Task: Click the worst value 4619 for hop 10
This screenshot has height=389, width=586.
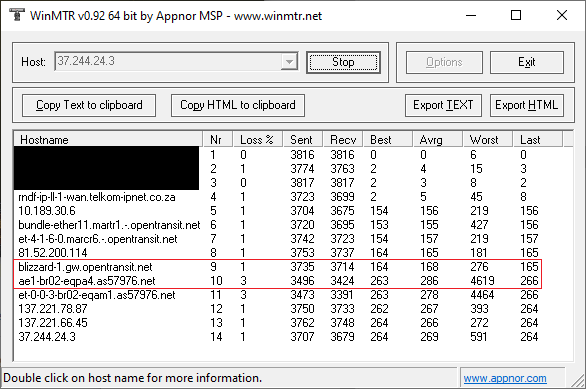Action: tap(482, 281)
